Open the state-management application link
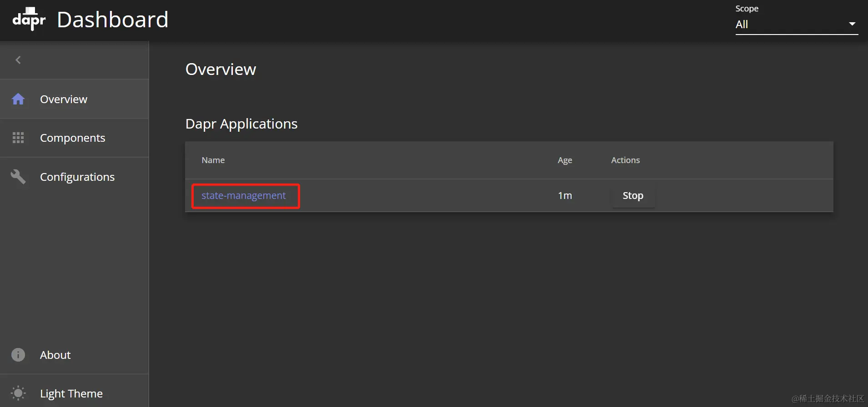Image resolution: width=868 pixels, height=407 pixels. [x=244, y=196]
